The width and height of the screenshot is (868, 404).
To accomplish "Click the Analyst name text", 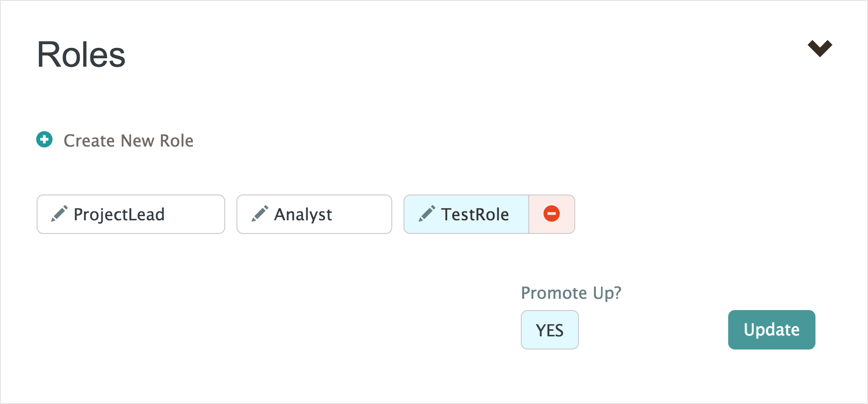I will tap(303, 214).
